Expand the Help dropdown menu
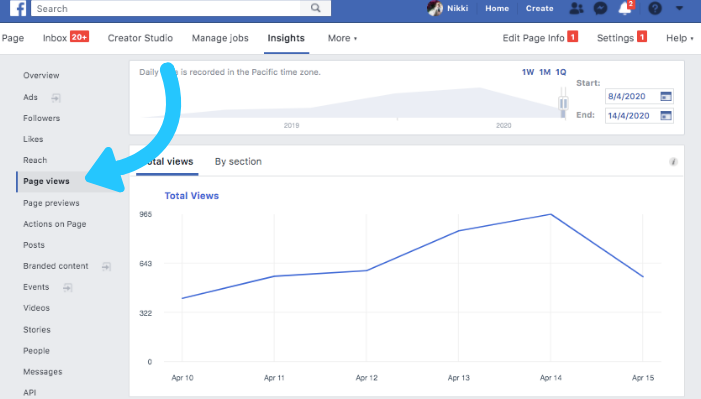The image size is (701, 399). tap(680, 38)
